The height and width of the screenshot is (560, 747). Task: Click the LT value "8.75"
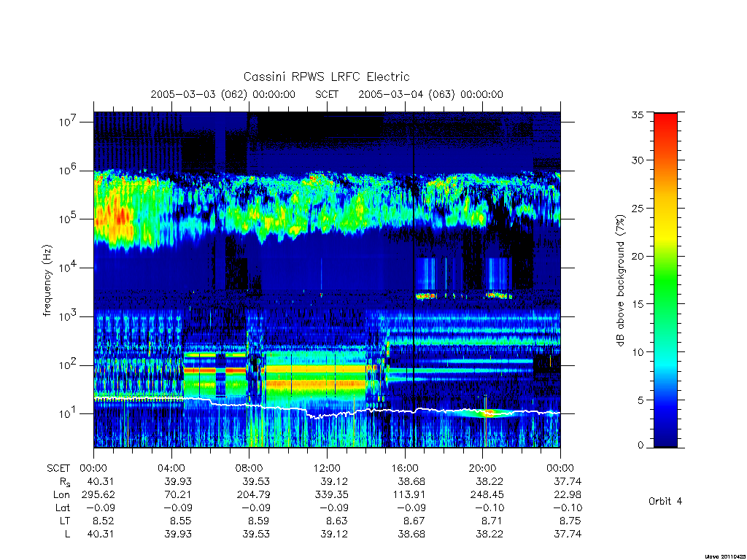[x=570, y=521]
